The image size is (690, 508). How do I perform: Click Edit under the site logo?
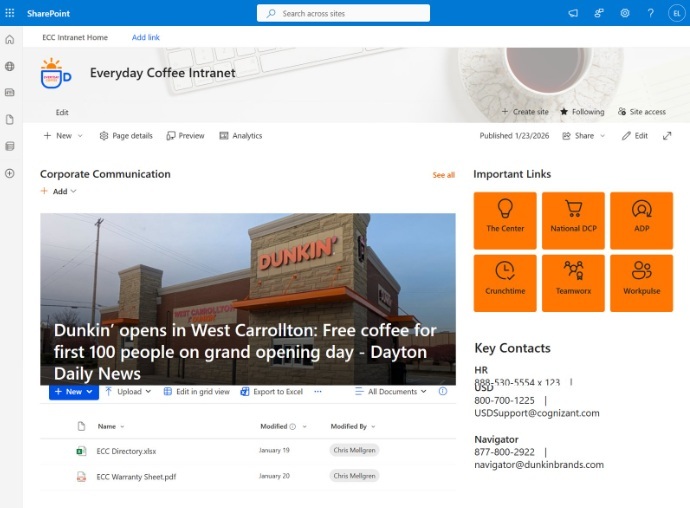point(62,112)
